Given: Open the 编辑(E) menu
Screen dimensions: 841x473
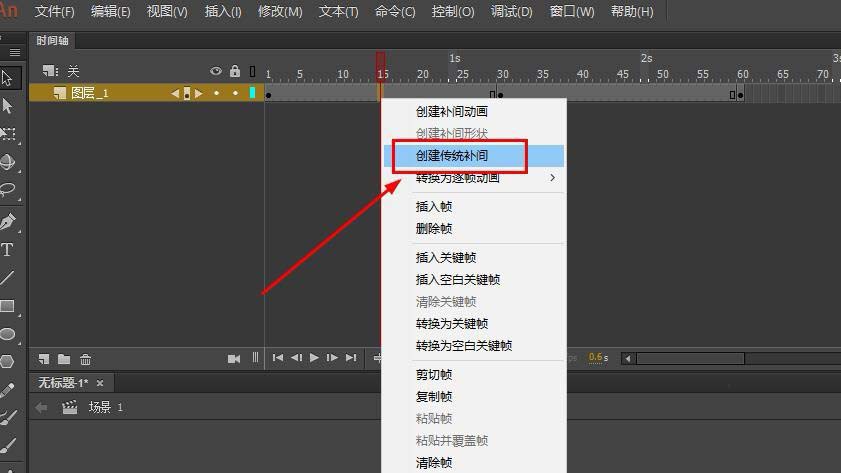Looking at the screenshot, I should pyautogui.click(x=110, y=11).
